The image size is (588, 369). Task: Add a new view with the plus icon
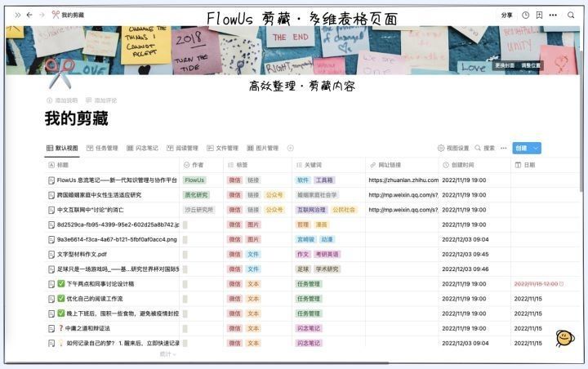[290, 148]
